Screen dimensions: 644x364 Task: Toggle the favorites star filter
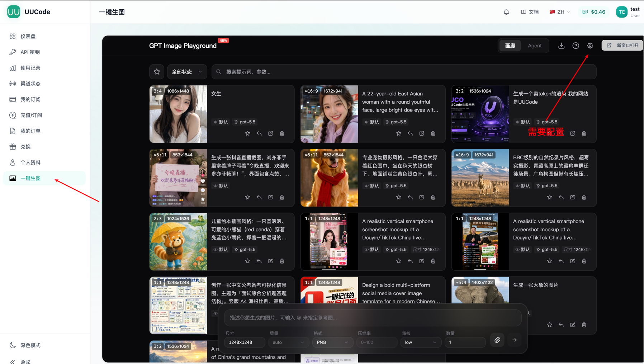(157, 72)
